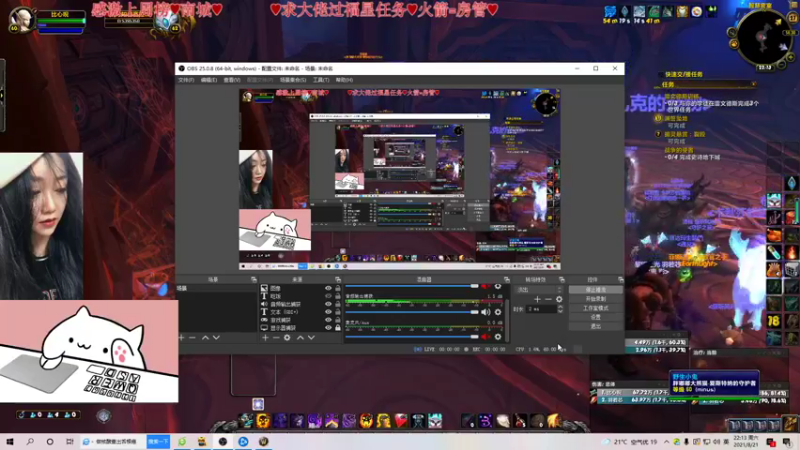Pop out the Audio Mixer dock panel
The height and width of the screenshot is (450, 800).
pyautogui.click(x=507, y=280)
